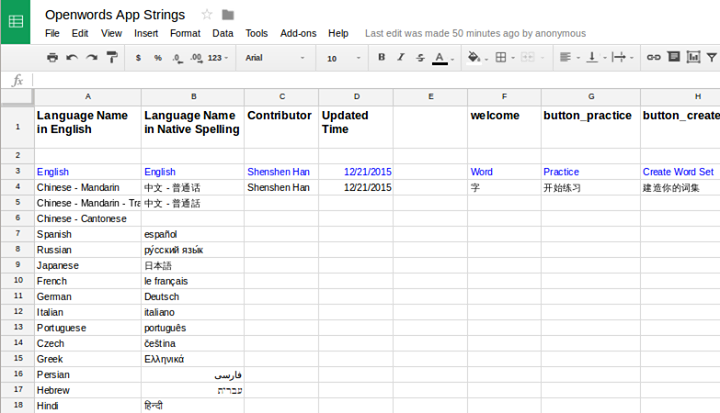The image size is (720, 413).
Task: Open the Insert menu
Action: point(146,34)
